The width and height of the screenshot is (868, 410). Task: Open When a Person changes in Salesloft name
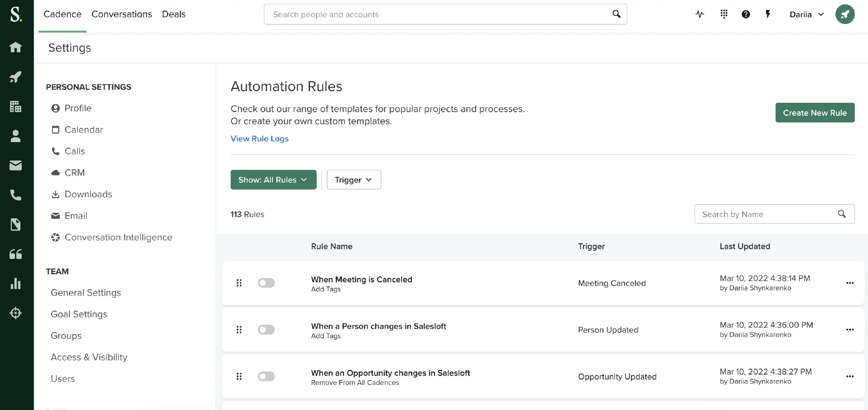tap(378, 326)
